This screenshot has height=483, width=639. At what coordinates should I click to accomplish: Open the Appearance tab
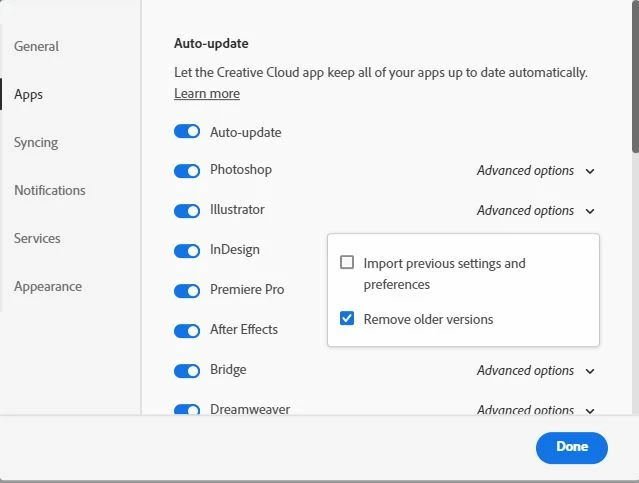(48, 287)
